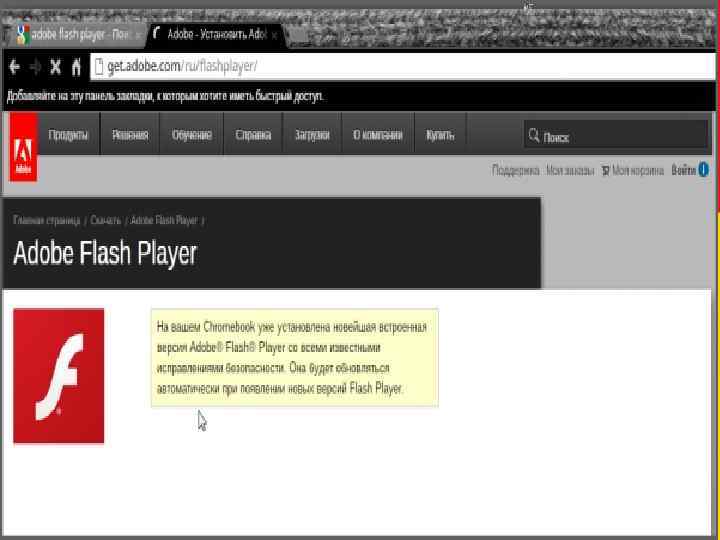
Task: Follow the Скачать breadcrumb link
Action: click(106, 220)
